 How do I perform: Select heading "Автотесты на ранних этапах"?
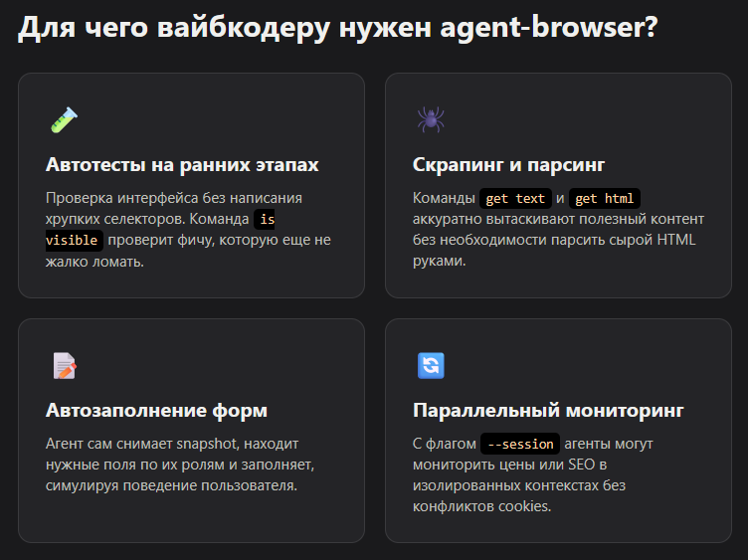182,164
